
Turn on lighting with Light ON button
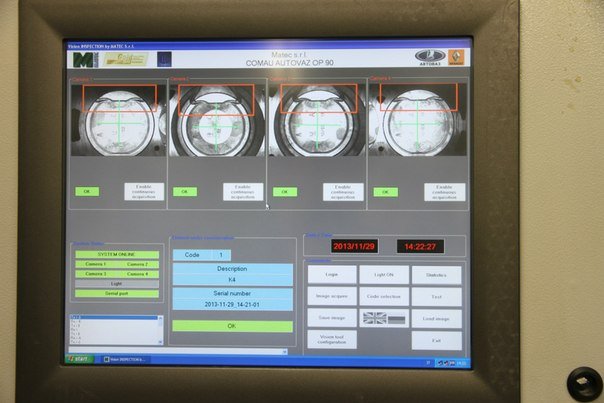(384, 275)
